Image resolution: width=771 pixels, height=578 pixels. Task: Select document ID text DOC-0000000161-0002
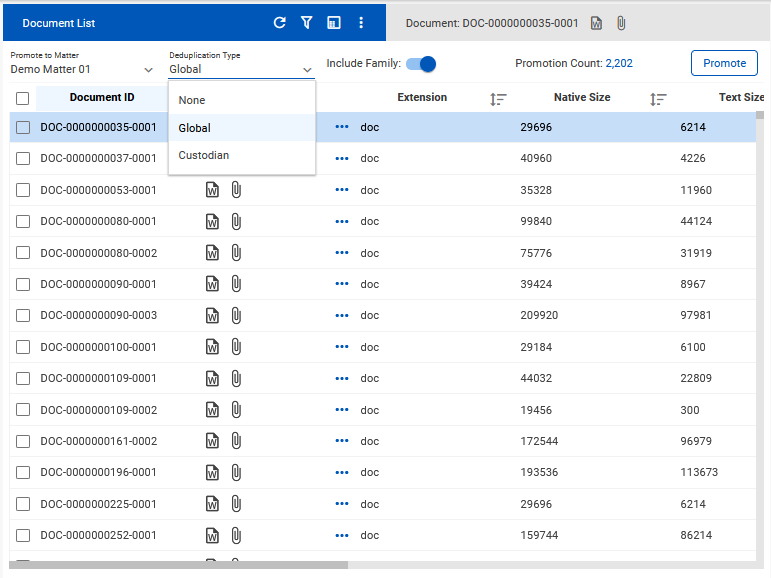tap(99, 441)
